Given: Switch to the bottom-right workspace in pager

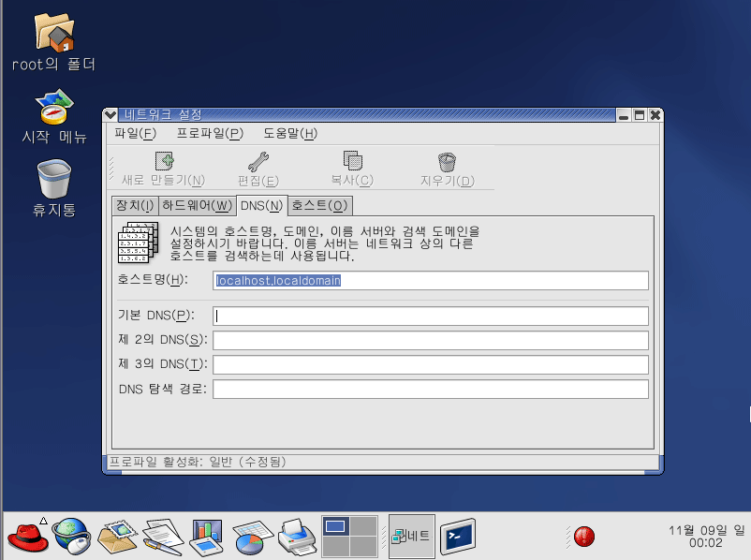Looking at the screenshot, I should pyautogui.click(x=363, y=547).
